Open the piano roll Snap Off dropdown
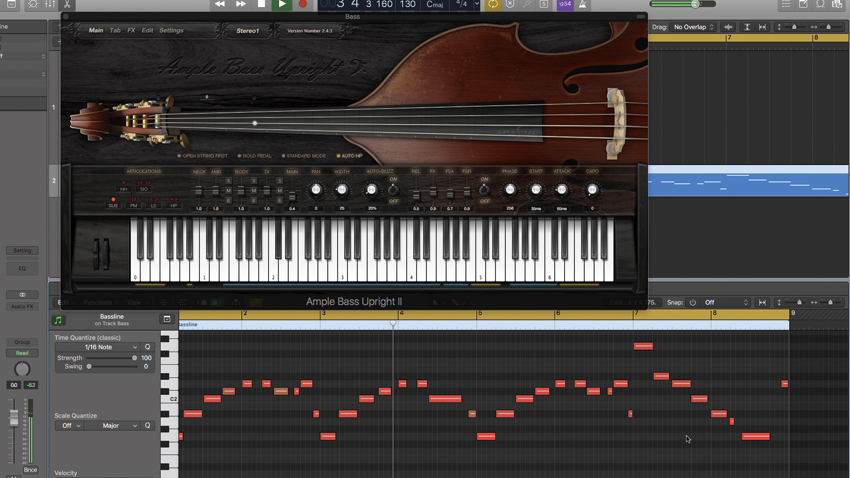The width and height of the screenshot is (850, 478). click(726, 302)
